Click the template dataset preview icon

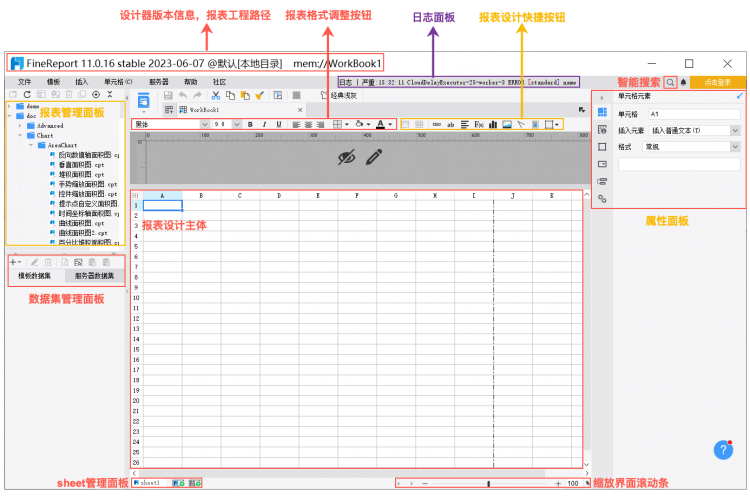click(x=65, y=262)
